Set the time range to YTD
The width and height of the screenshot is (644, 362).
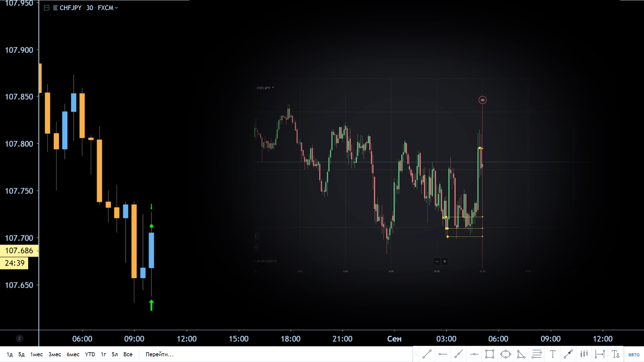pos(90,354)
